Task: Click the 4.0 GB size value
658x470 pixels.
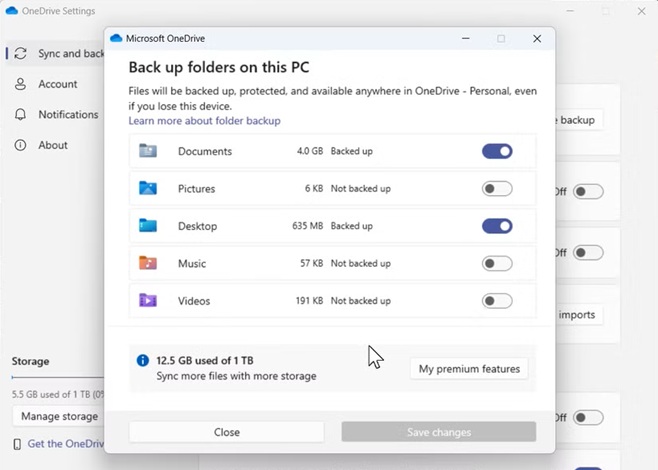Action: 310,151
